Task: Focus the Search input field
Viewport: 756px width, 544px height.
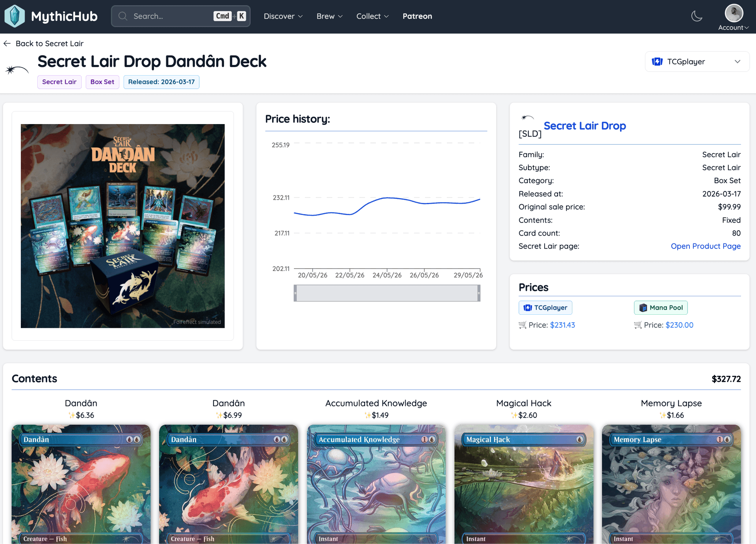Action: [181, 16]
